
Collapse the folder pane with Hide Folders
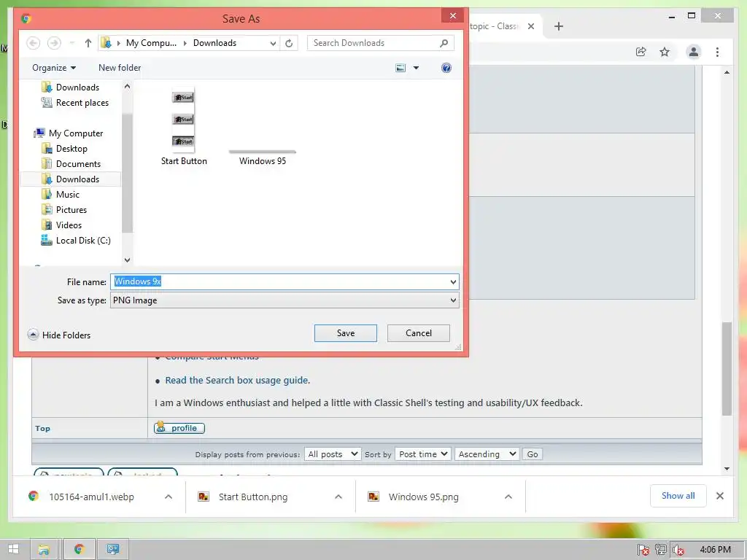tap(59, 335)
